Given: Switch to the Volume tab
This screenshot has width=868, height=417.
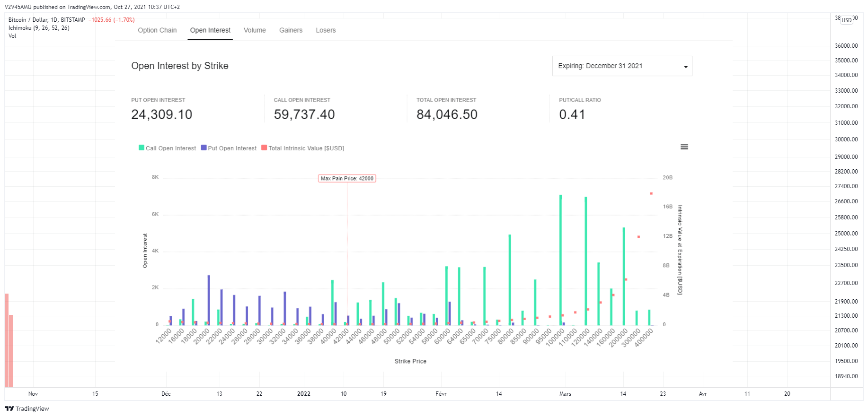Looking at the screenshot, I should point(255,30).
